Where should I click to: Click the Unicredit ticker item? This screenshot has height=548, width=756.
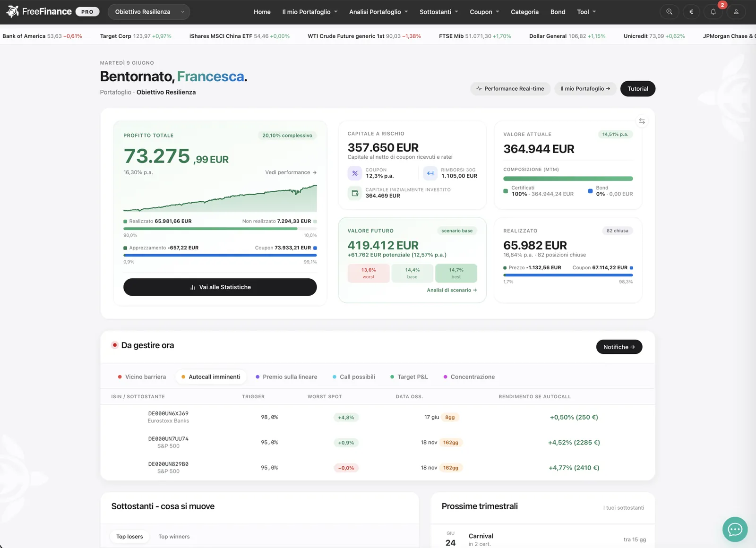pos(654,36)
